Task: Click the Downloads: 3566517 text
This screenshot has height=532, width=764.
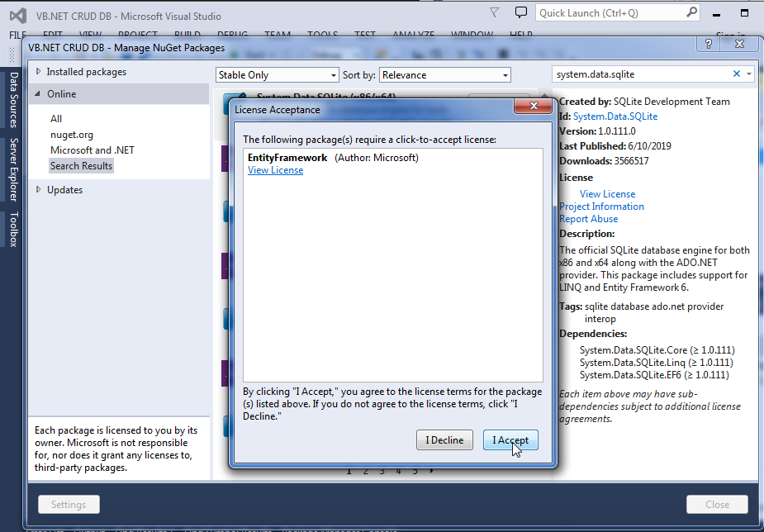Action: [604, 161]
